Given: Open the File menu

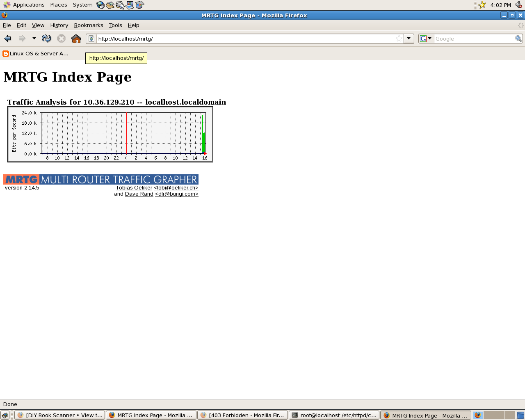Looking at the screenshot, I should coord(7,25).
